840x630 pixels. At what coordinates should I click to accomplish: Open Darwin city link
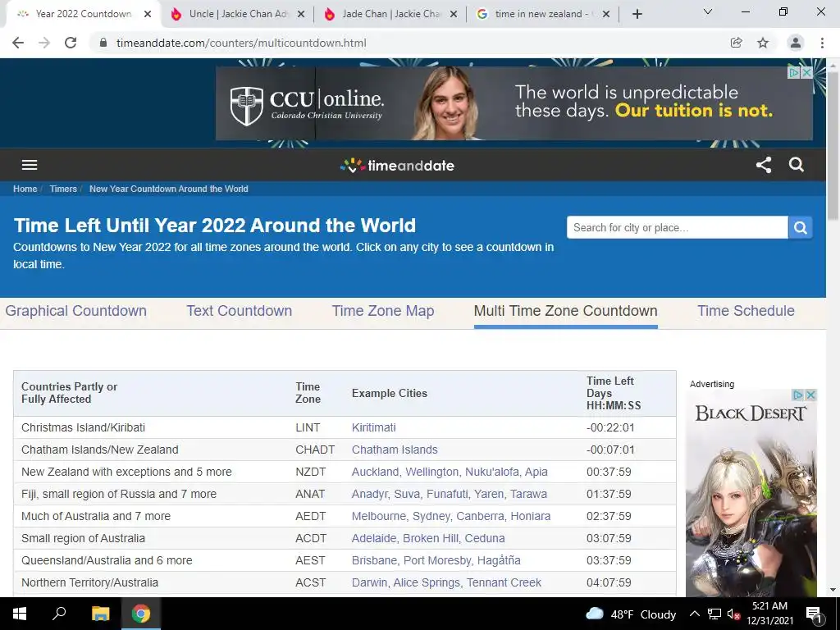pyautogui.click(x=369, y=582)
